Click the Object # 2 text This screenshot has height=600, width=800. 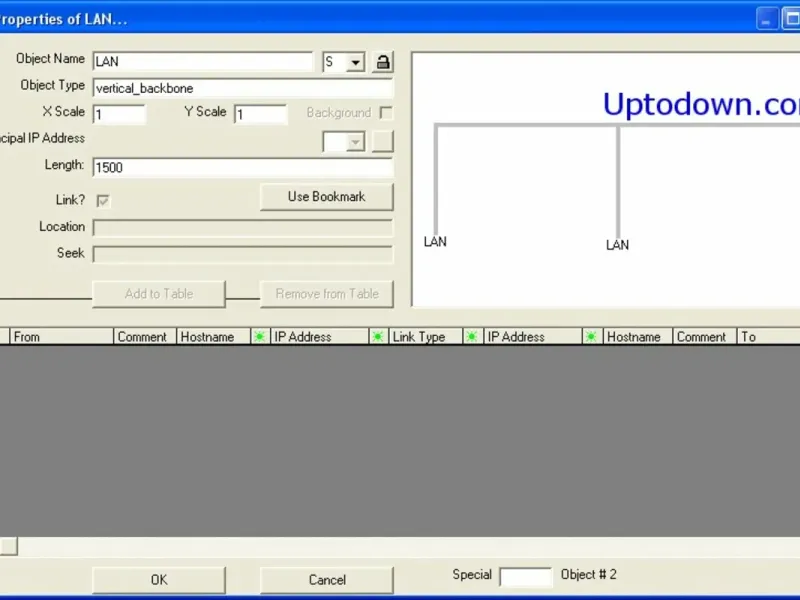pos(589,574)
